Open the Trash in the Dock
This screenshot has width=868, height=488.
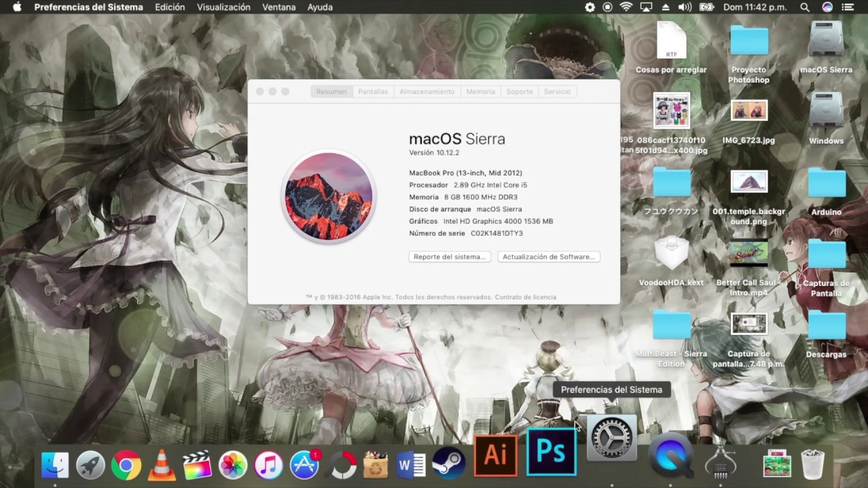[812, 465]
